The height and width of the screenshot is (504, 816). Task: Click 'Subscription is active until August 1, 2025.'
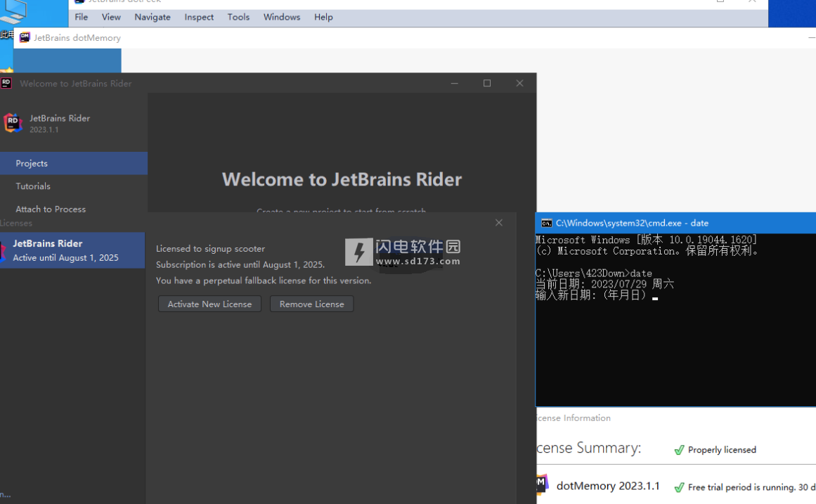(x=240, y=264)
